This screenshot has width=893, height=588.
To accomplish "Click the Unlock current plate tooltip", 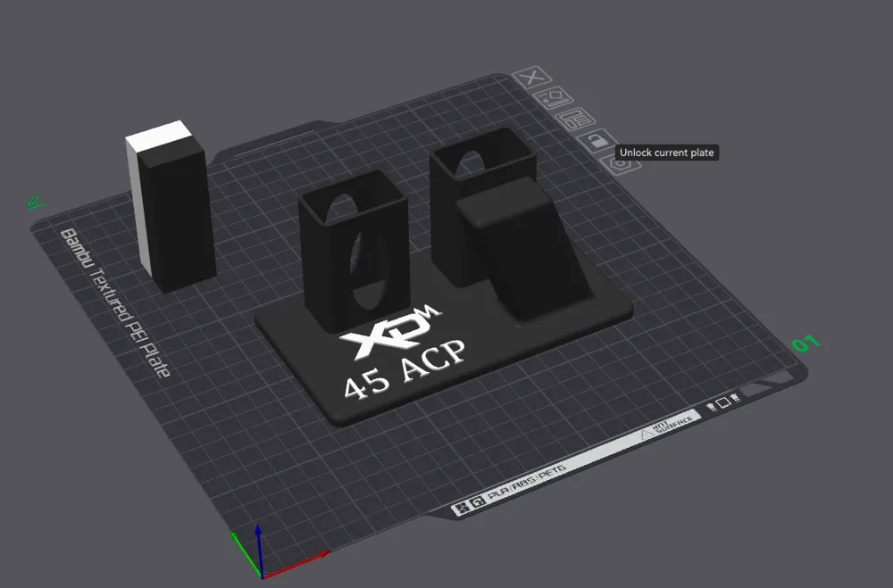I will tap(668, 152).
